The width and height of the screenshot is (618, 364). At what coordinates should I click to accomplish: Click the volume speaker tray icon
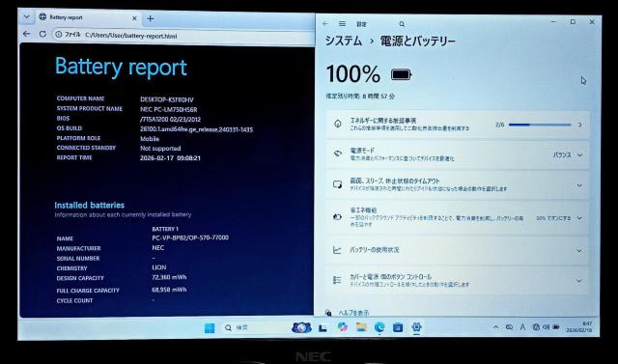tap(546, 327)
